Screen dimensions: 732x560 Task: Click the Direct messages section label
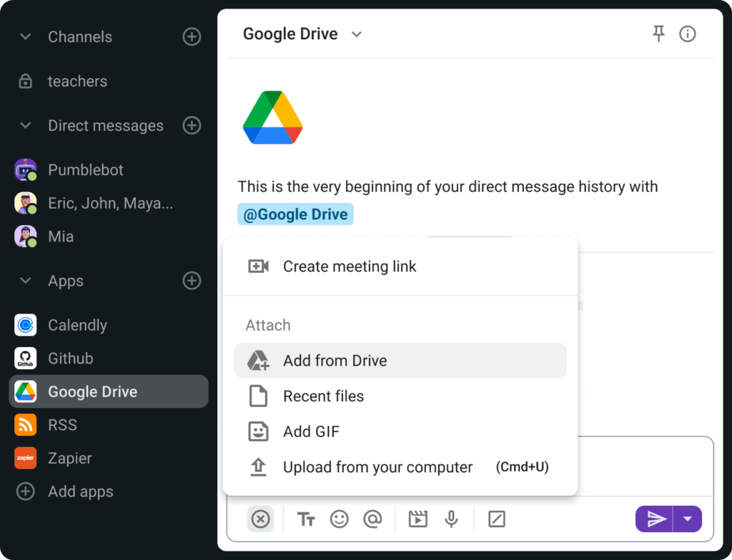click(x=106, y=126)
